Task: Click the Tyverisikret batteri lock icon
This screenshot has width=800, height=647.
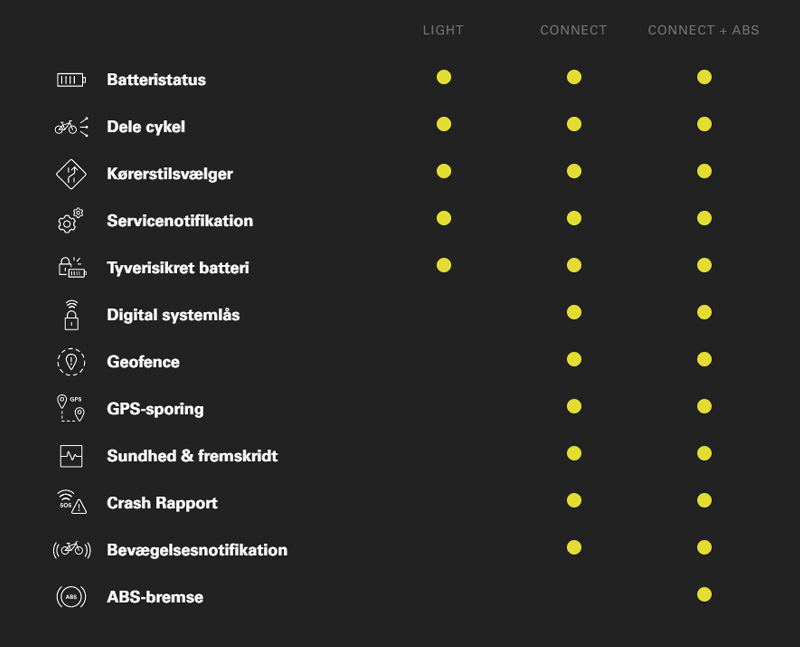Action: pyautogui.click(x=72, y=267)
